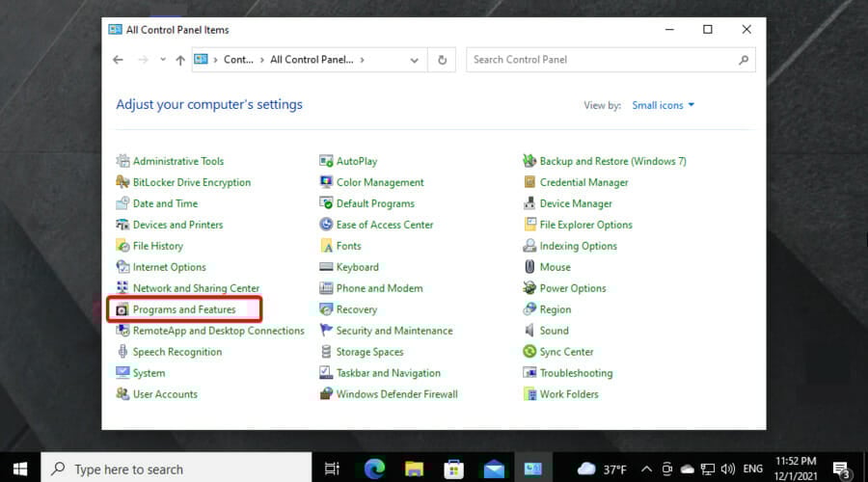Click the Sound speaker icon
The height and width of the screenshot is (482, 868).
point(529,331)
